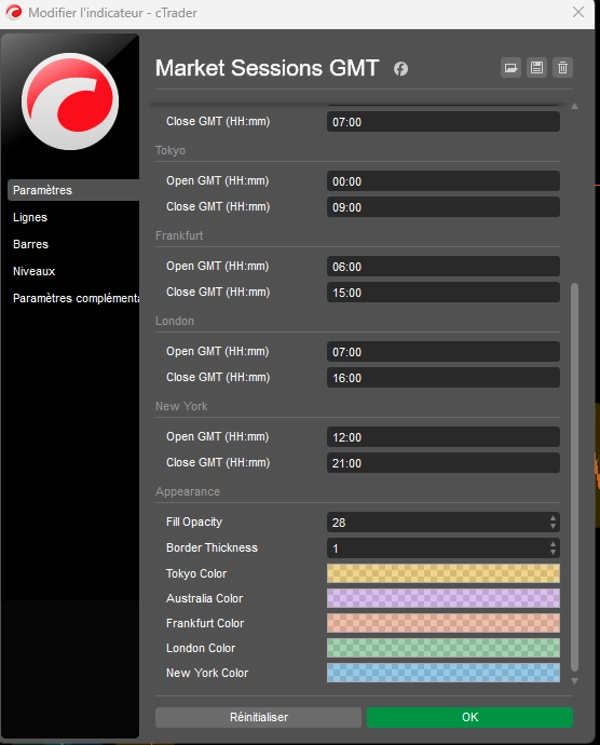600x745 pixels.
Task: Select the Paramètres sidebar item
Action: [x=74, y=190]
